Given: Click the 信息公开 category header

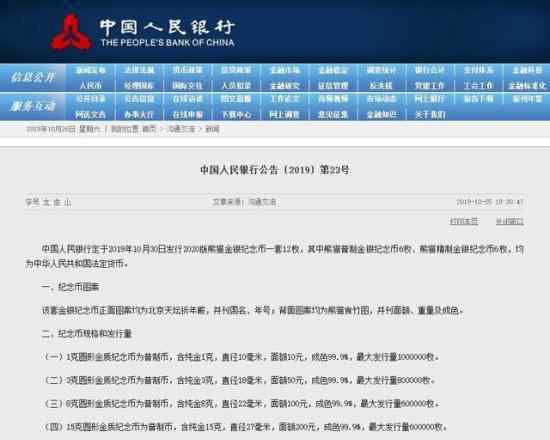Looking at the screenshot, I should click(33, 77).
